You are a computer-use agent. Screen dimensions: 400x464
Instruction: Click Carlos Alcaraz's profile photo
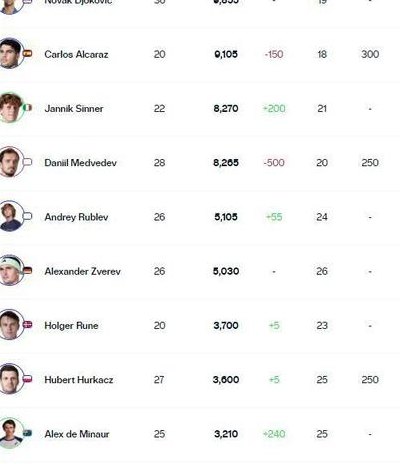[11, 53]
